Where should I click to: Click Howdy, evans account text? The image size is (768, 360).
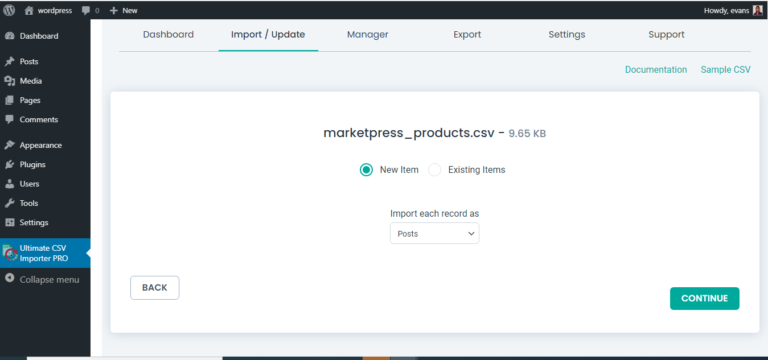pyautogui.click(x=726, y=10)
